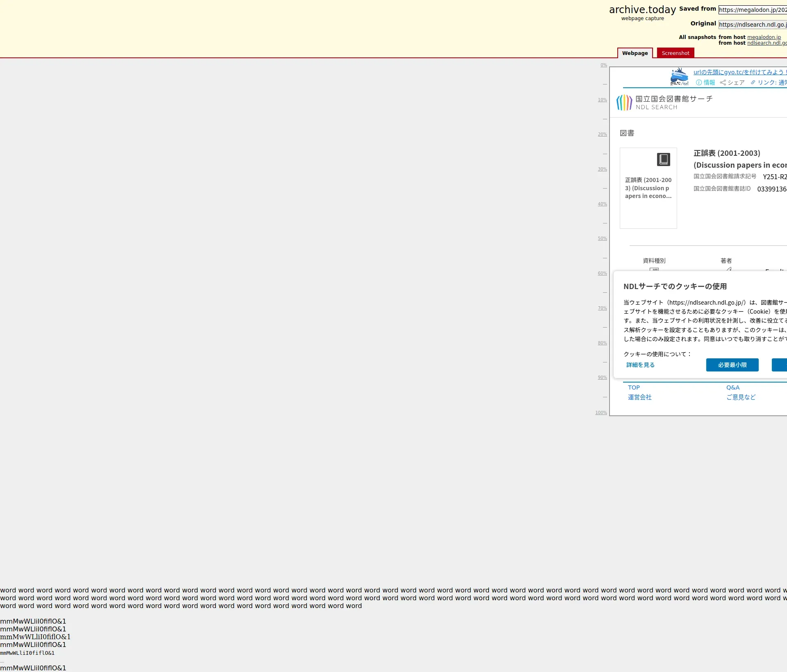The height and width of the screenshot is (672, 787).
Task: Open the 詳細を見る cookie details link
Action: click(x=640, y=365)
